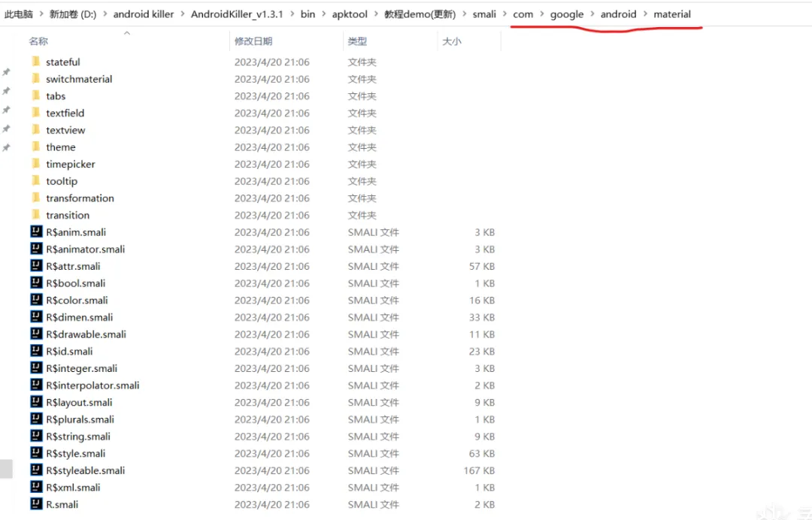
Task: Expand the chevron after 新加卷 (D:)
Action: point(105,14)
